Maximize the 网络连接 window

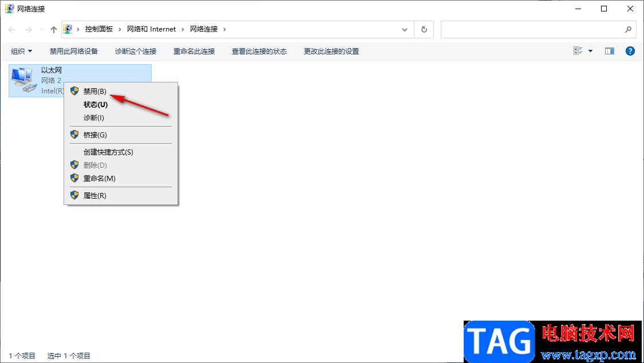pyautogui.click(x=604, y=9)
